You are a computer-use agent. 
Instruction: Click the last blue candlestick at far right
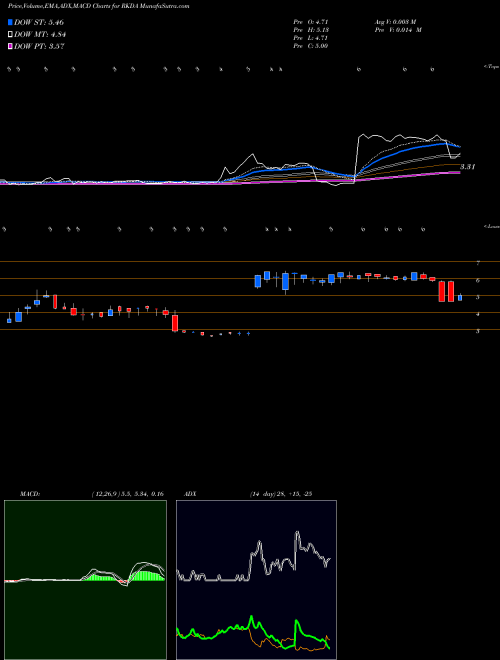[x=460, y=298]
